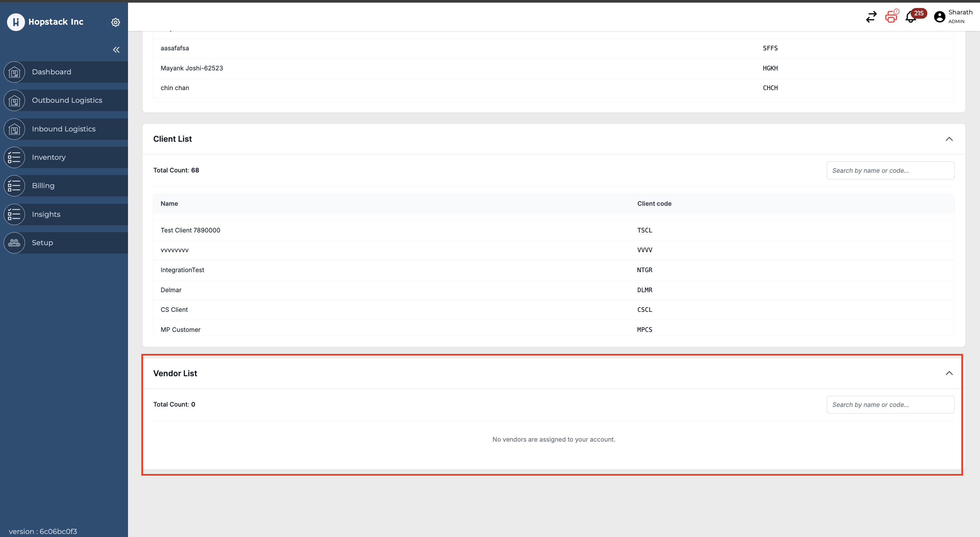Click the Sharath ADMIN profile name

(960, 16)
